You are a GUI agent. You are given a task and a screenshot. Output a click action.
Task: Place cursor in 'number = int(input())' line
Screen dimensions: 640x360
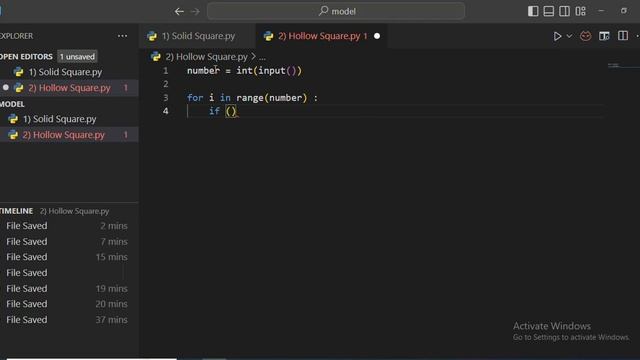[244, 71]
